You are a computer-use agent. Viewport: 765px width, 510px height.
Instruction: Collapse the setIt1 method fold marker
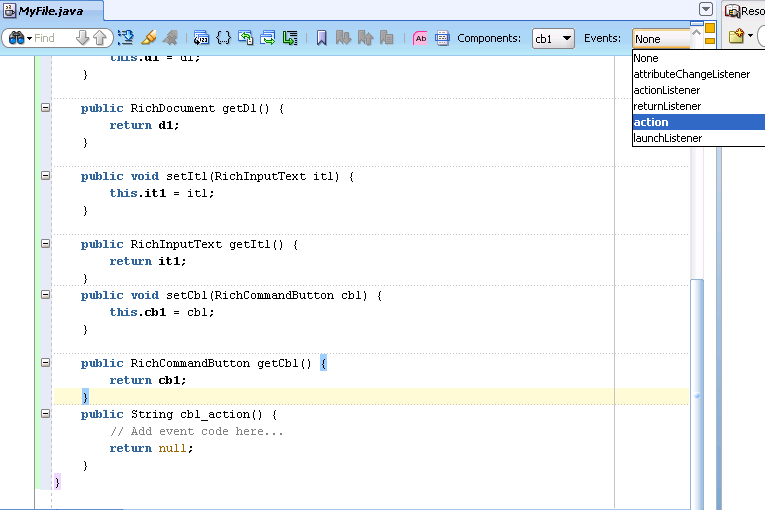45,175
